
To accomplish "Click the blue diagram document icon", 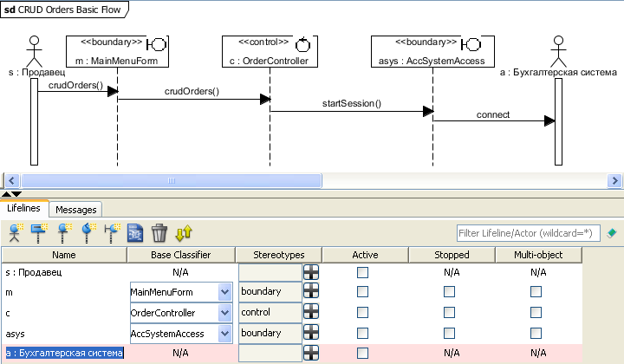I will [135, 233].
